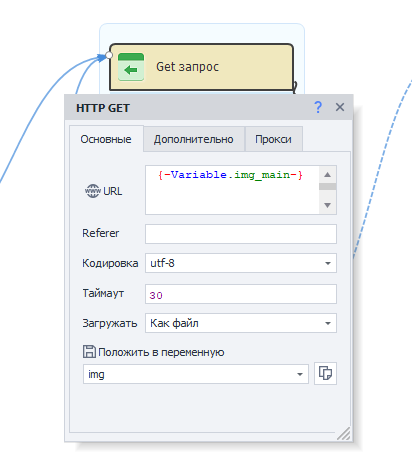Click the copy variable icon button

pyautogui.click(x=325, y=373)
